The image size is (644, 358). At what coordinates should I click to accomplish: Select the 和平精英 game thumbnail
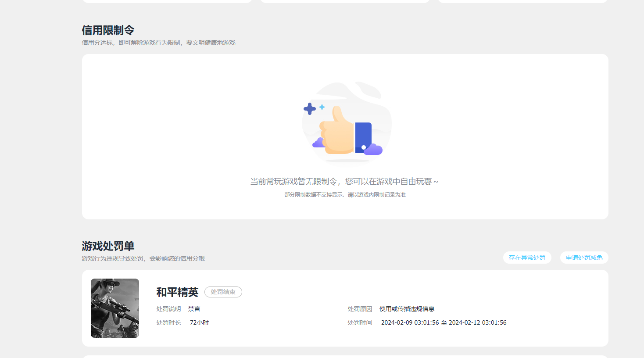point(115,308)
